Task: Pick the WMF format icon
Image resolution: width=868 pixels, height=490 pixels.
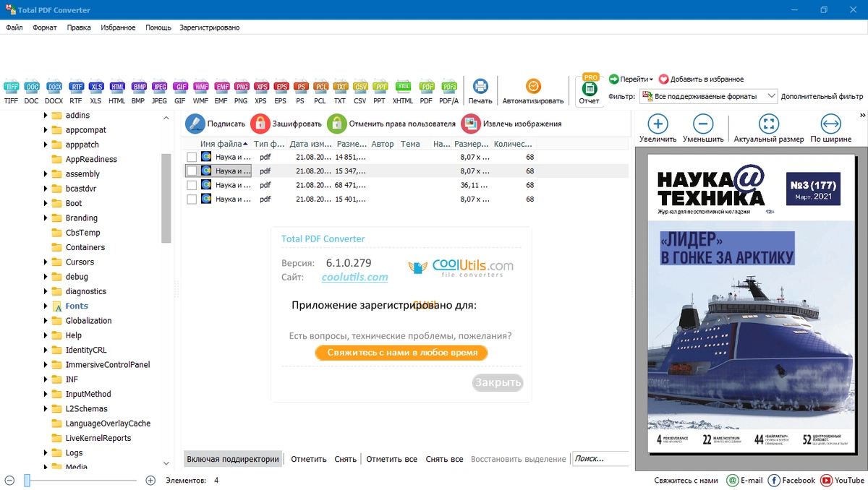Action: 200,91
